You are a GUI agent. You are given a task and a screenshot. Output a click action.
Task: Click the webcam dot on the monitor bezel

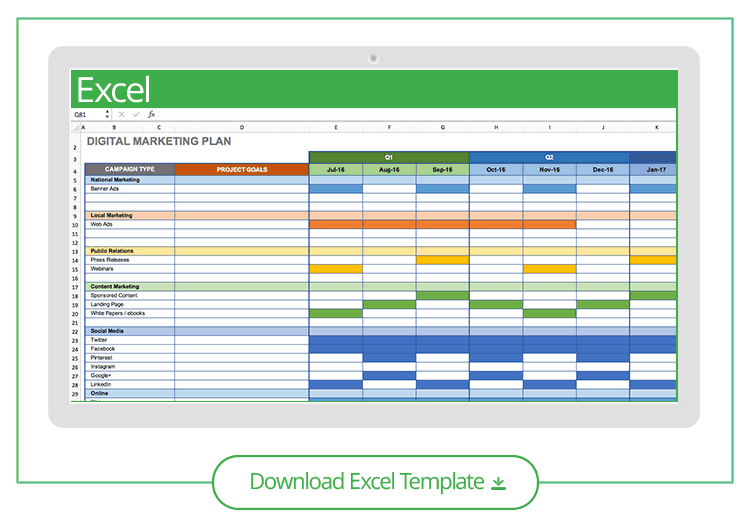point(373,58)
